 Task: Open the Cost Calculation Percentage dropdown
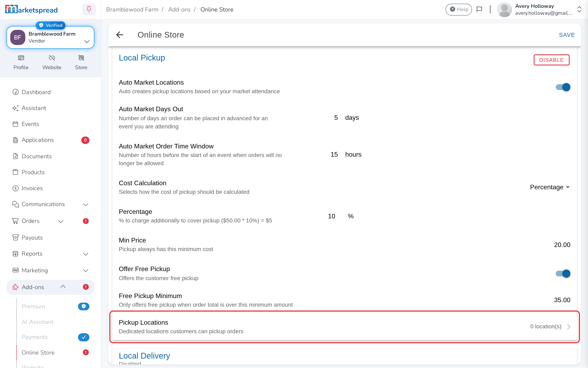550,187
